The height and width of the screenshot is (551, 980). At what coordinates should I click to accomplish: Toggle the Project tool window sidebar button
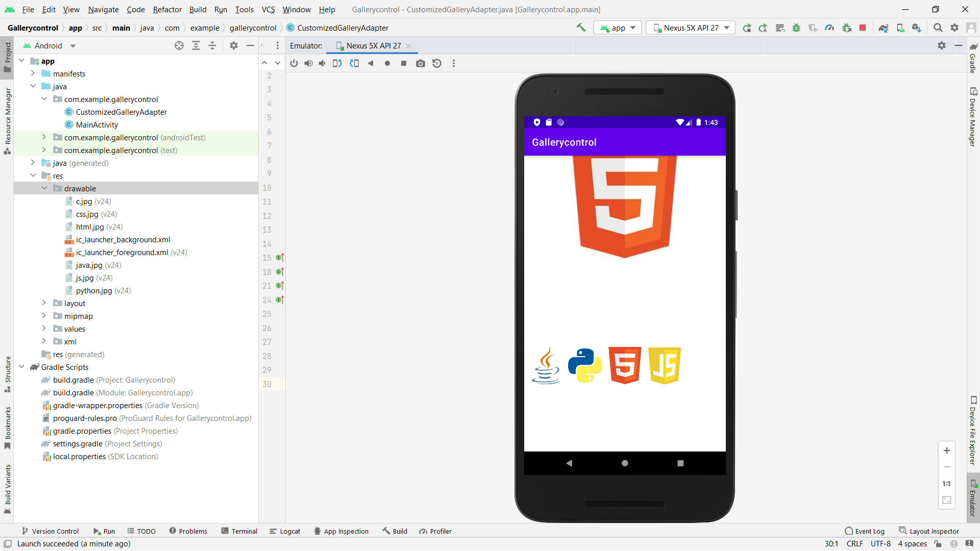(x=7, y=57)
